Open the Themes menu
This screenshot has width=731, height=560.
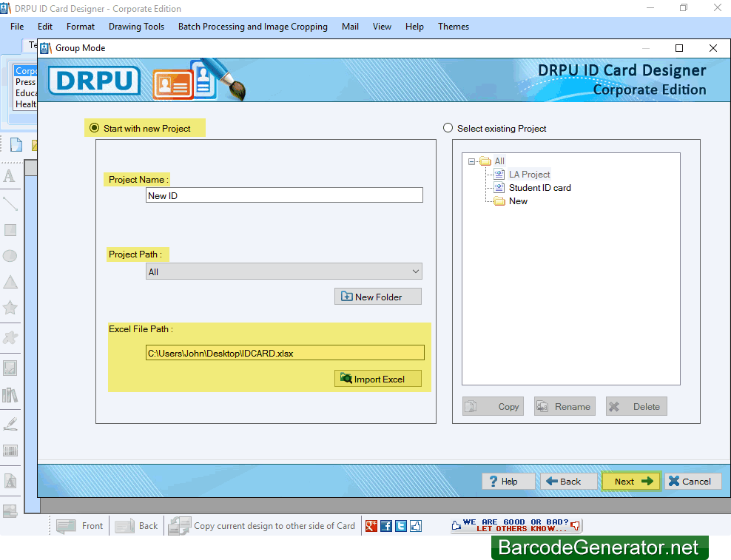click(453, 26)
